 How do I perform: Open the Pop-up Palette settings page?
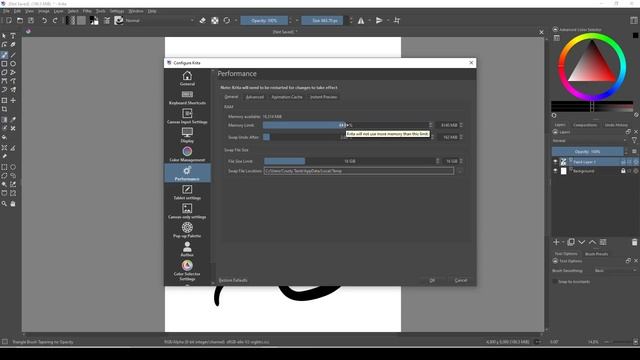tap(187, 230)
